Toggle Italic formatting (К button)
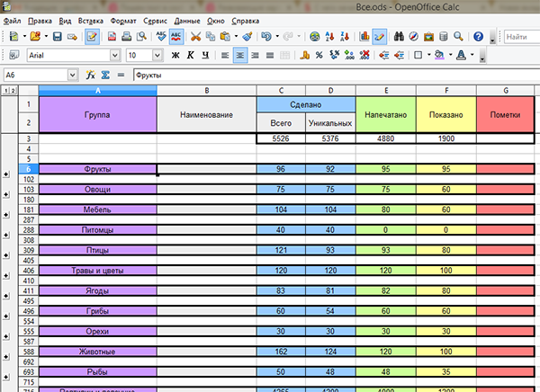 coord(191,56)
